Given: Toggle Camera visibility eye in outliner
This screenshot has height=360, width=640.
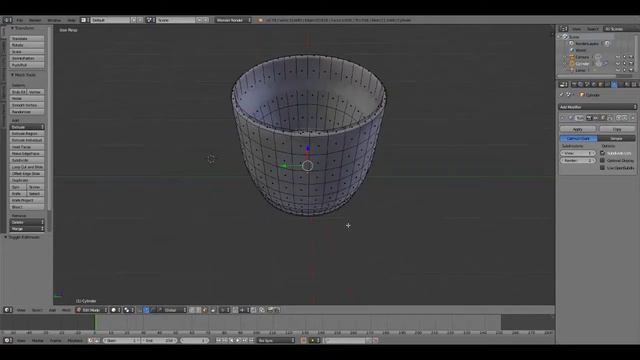Looking at the screenshot, I should [618, 57].
